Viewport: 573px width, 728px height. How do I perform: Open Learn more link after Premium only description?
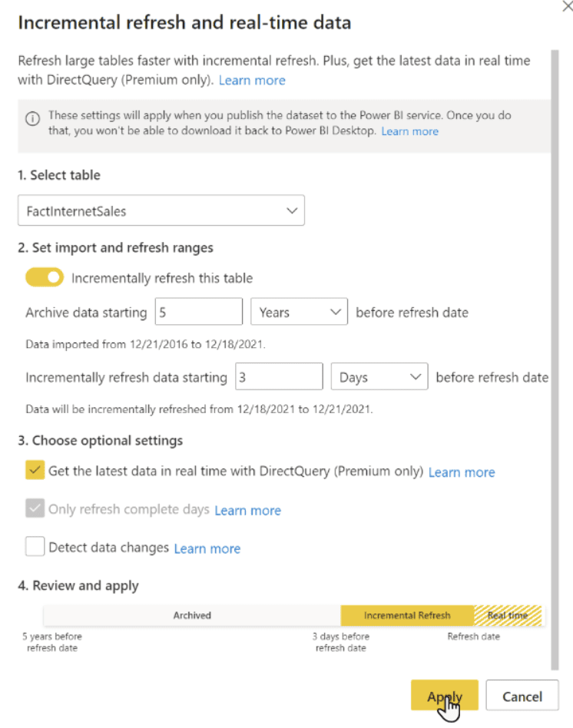[252, 80]
